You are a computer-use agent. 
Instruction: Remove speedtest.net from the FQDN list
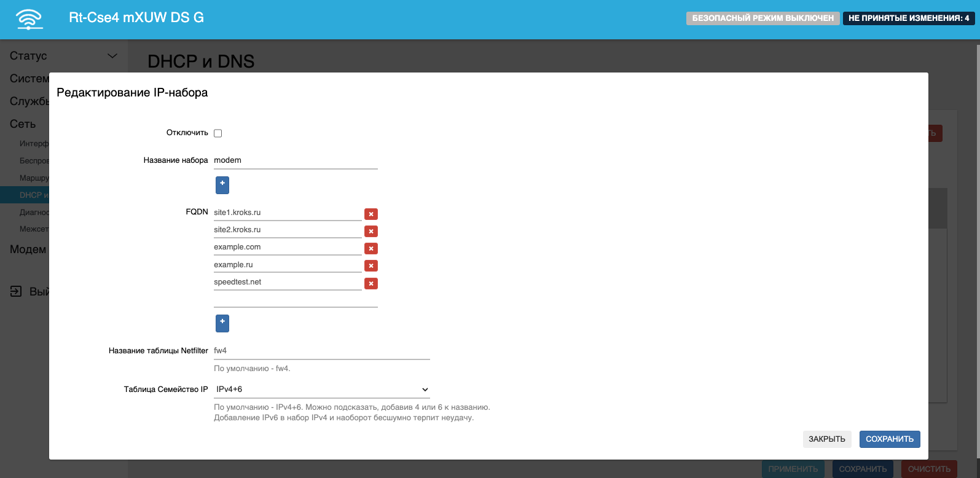371,283
